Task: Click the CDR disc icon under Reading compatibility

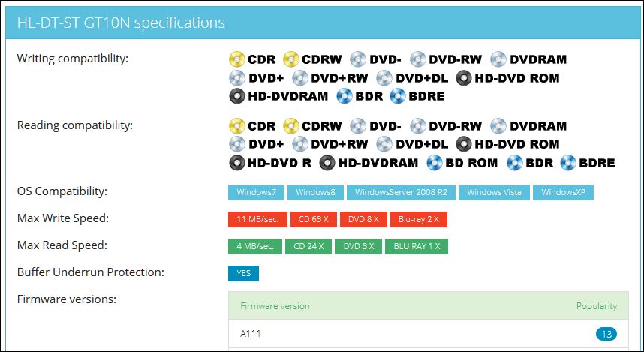Action: (x=237, y=126)
